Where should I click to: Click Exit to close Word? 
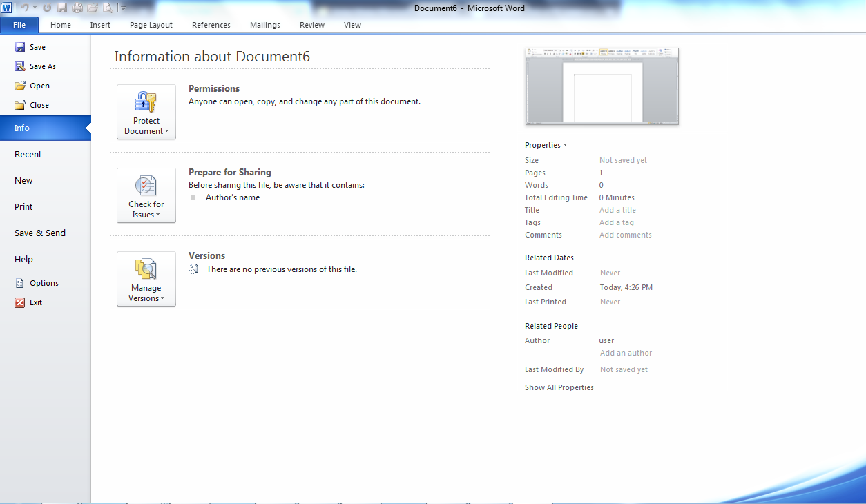pos(35,302)
